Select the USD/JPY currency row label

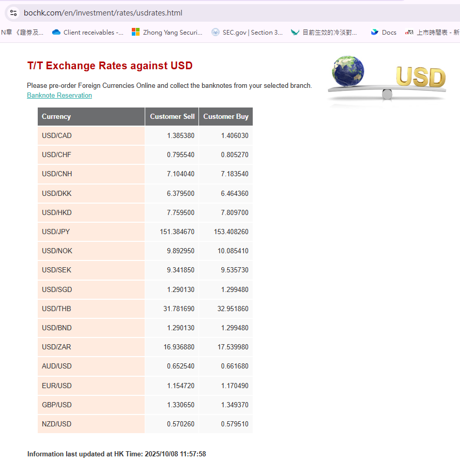tap(56, 232)
